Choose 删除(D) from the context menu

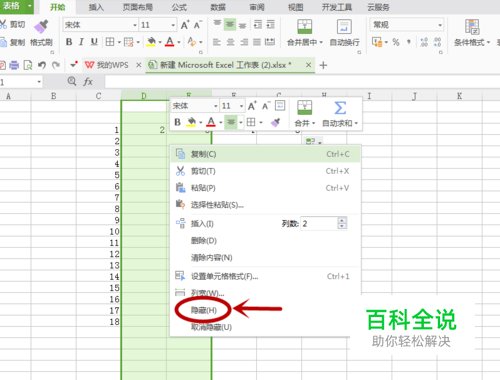point(265,240)
